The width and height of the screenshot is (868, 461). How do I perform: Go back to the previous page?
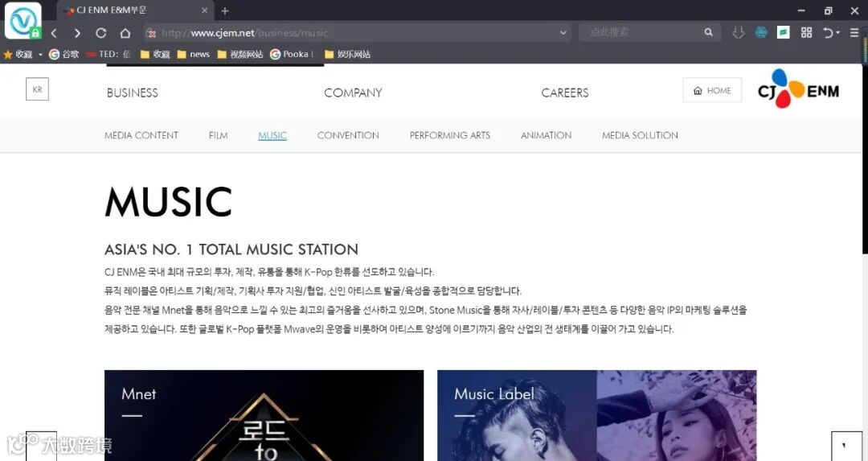tap(54, 33)
